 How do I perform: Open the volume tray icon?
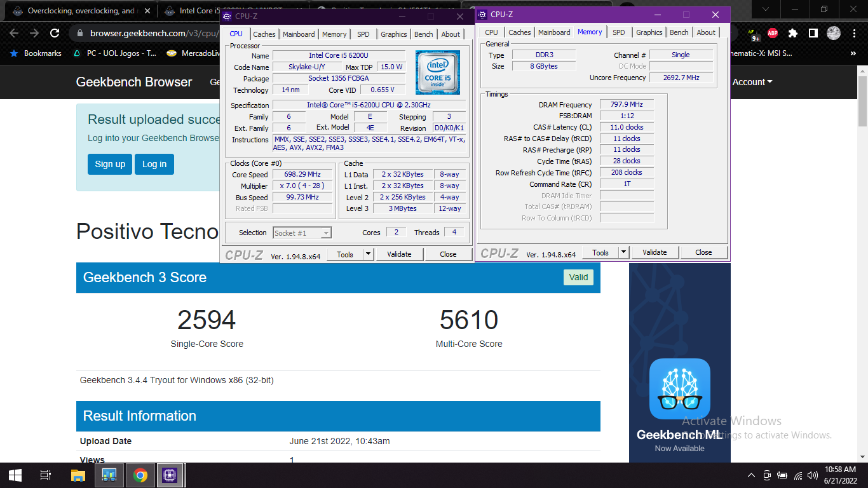coord(813,475)
